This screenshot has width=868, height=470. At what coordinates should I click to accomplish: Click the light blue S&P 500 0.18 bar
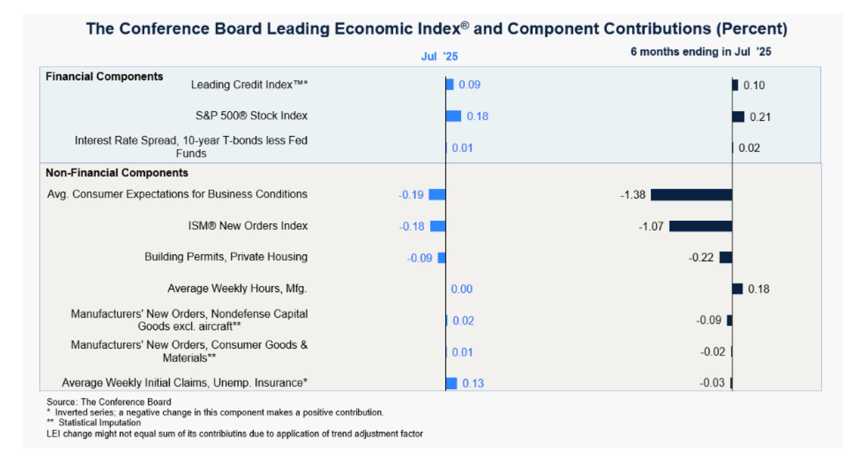point(454,116)
